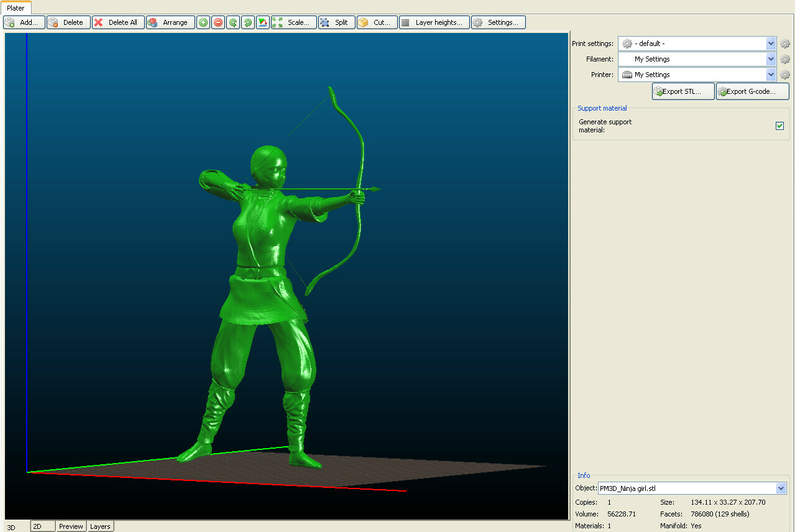Open the Split tool

(336, 22)
